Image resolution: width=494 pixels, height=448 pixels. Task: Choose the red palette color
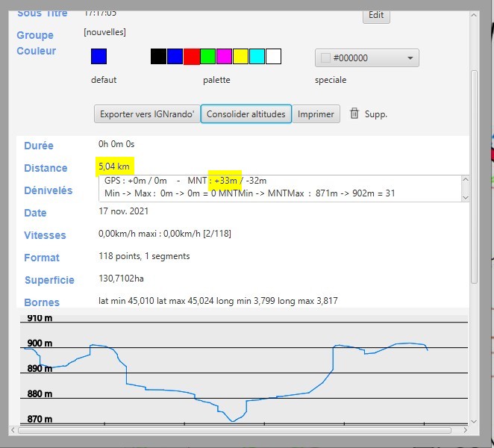click(191, 57)
